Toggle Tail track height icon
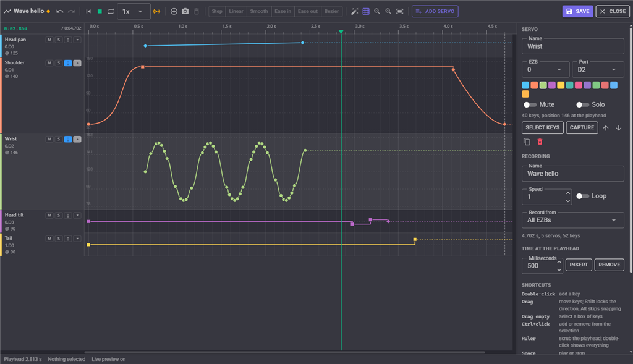The image size is (633, 364). point(68,239)
